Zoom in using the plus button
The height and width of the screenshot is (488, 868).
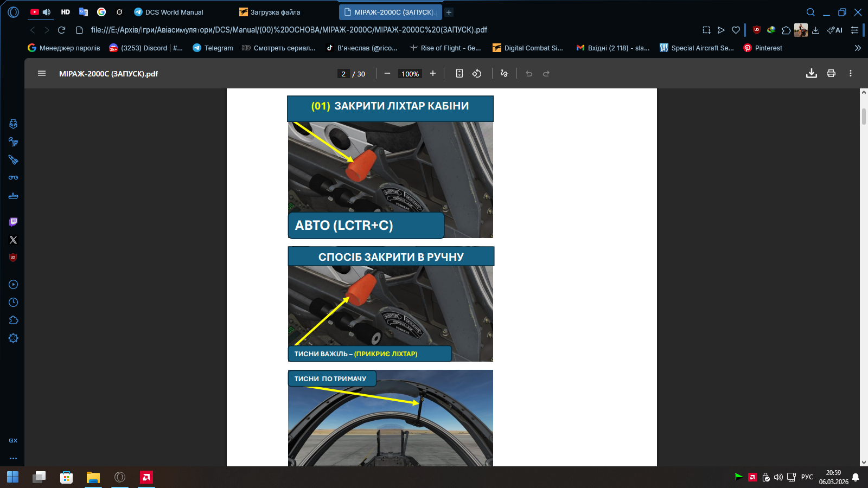432,74
